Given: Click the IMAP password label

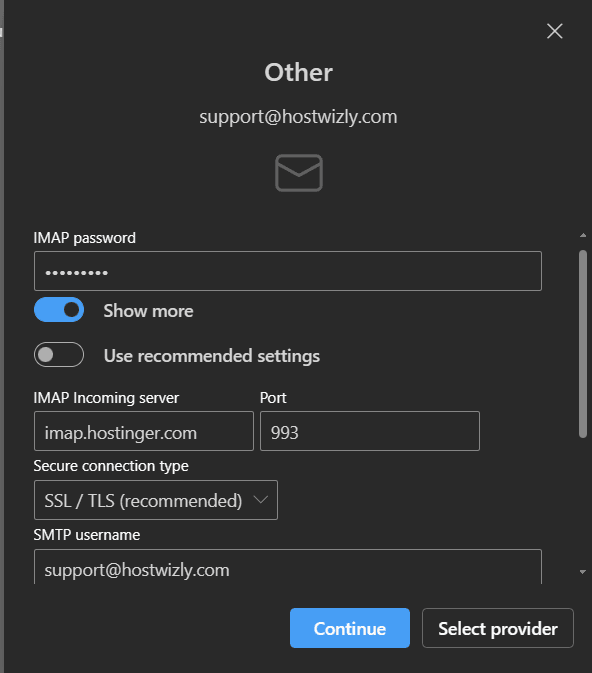Looking at the screenshot, I should click(85, 238).
